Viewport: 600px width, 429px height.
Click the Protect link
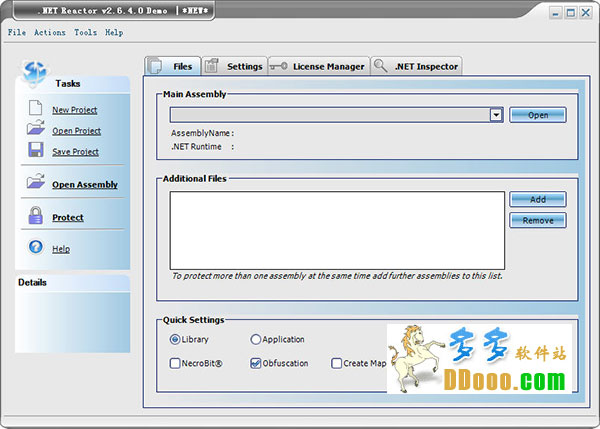[x=68, y=217]
